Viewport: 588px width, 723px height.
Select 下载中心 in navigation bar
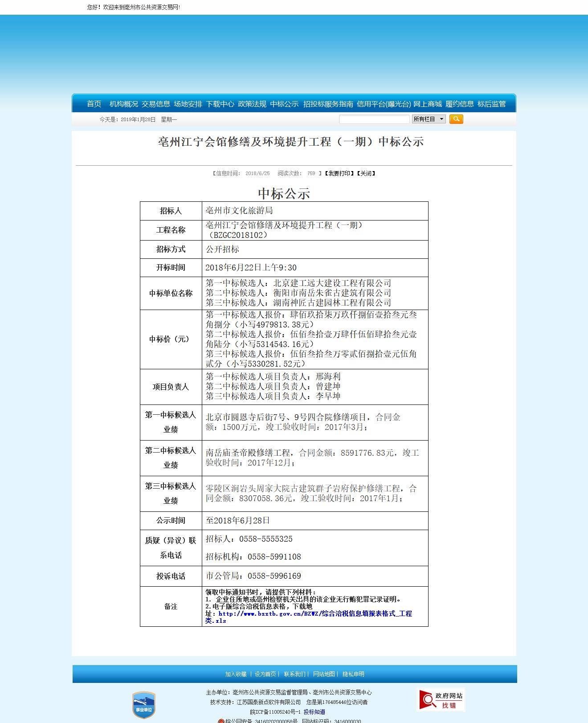pyautogui.click(x=220, y=104)
